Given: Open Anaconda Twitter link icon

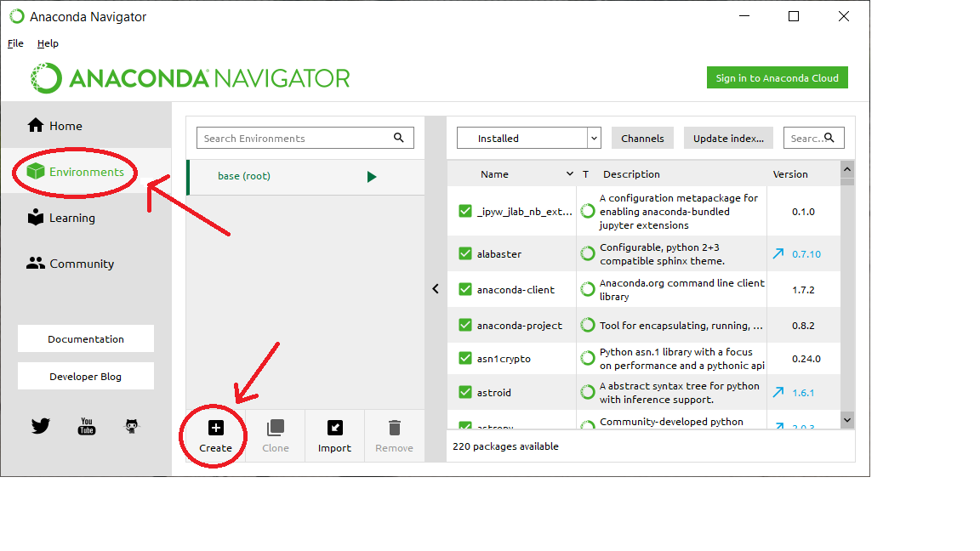Looking at the screenshot, I should point(41,426).
